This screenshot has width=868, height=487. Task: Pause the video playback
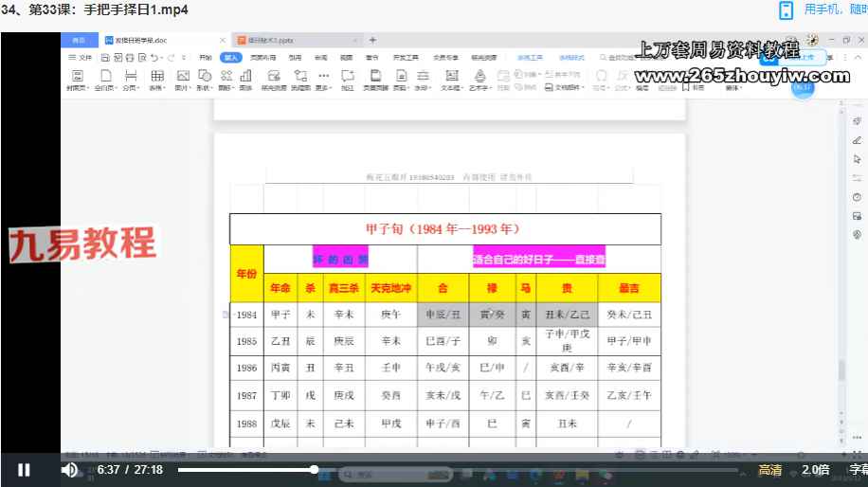click(x=24, y=470)
